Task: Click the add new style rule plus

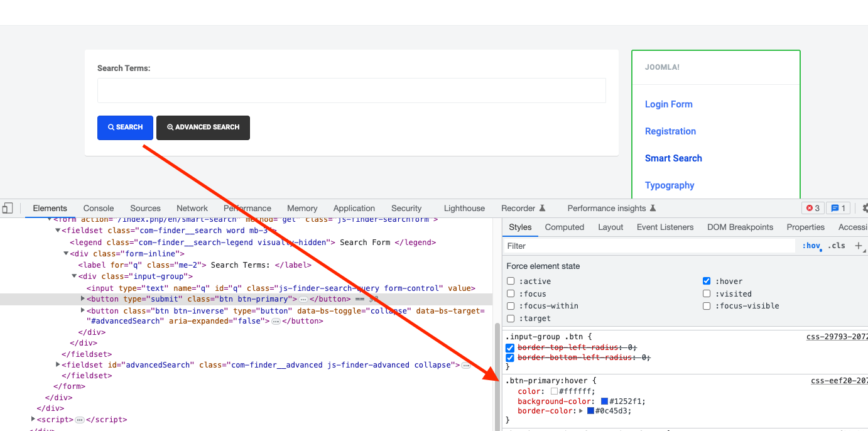Action: [859, 246]
